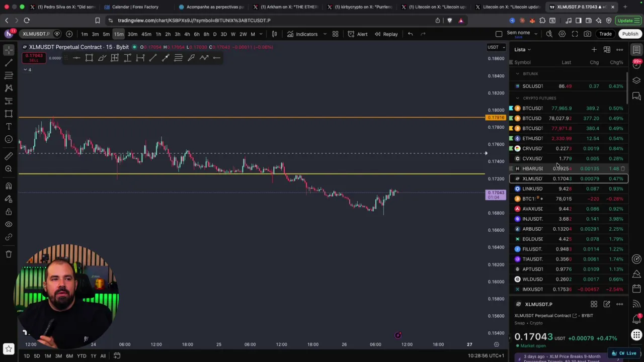Screen dimensions: 644x362
Task: Take a chart snapshot with camera icon
Action: tap(588, 34)
